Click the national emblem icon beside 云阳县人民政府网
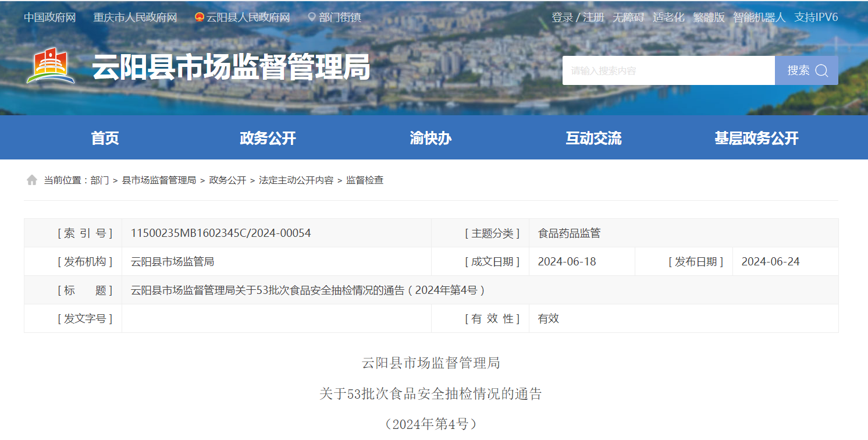This screenshot has width=868, height=440. [200, 17]
